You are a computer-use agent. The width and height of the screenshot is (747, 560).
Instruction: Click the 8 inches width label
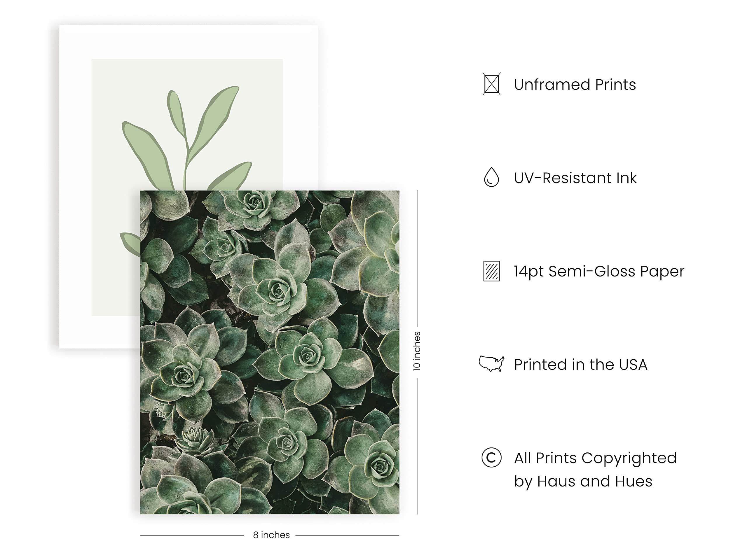point(271,535)
